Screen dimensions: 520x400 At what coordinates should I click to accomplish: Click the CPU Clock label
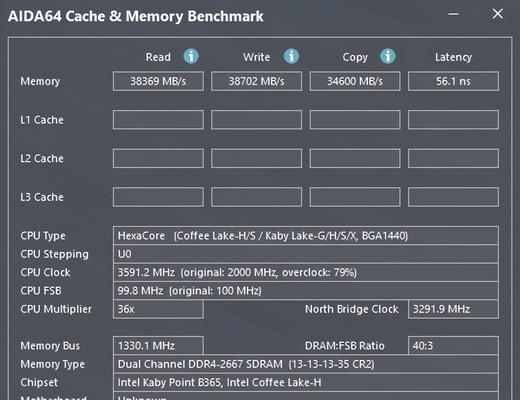(x=45, y=272)
